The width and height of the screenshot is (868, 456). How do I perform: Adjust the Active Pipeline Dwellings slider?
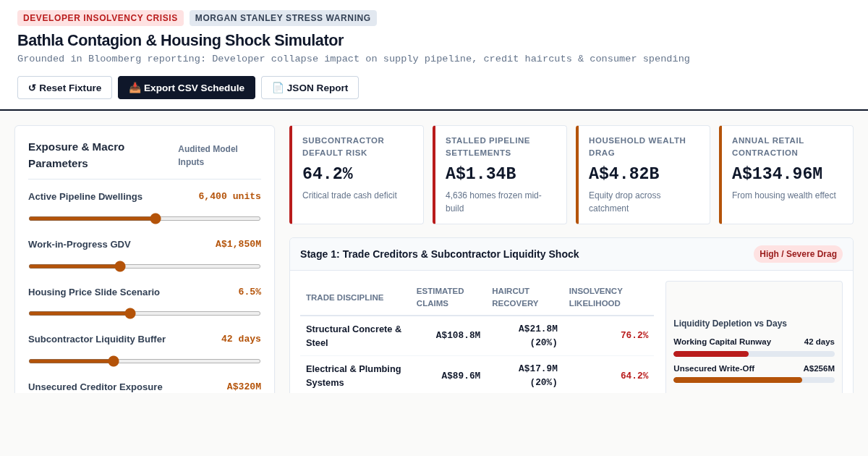coord(145,219)
